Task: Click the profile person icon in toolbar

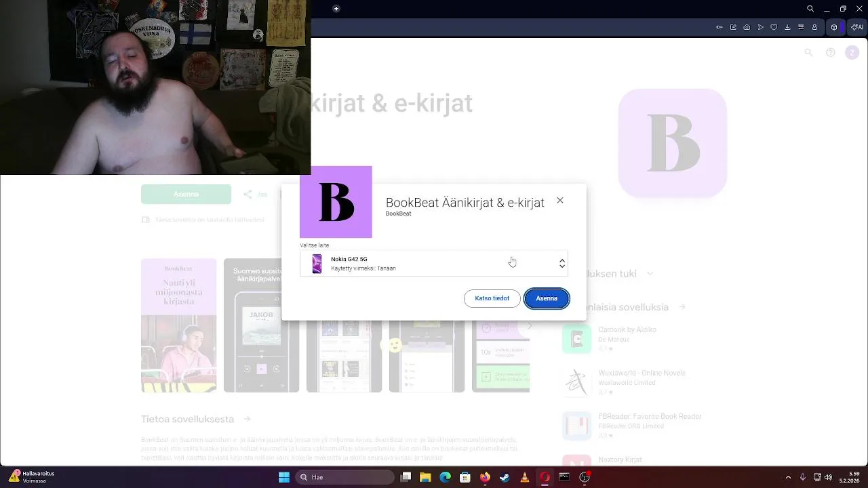Action: tap(814, 27)
